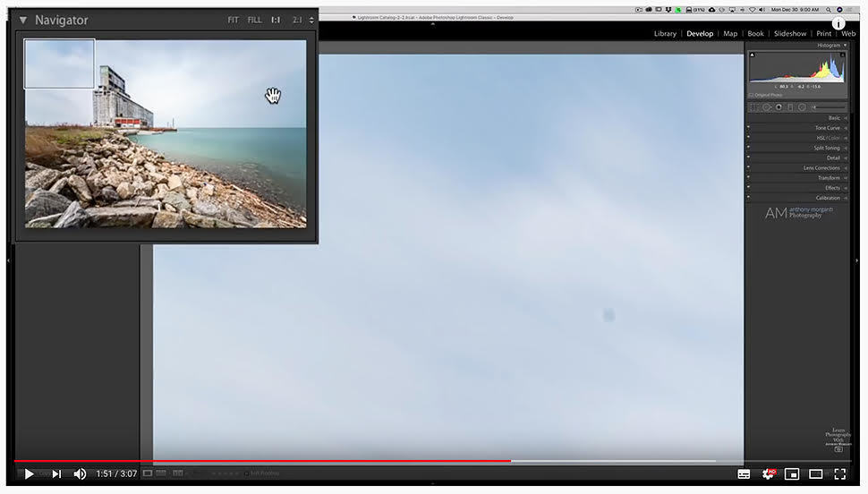
Task: Set Navigator zoom to FILL
Action: pos(255,20)
